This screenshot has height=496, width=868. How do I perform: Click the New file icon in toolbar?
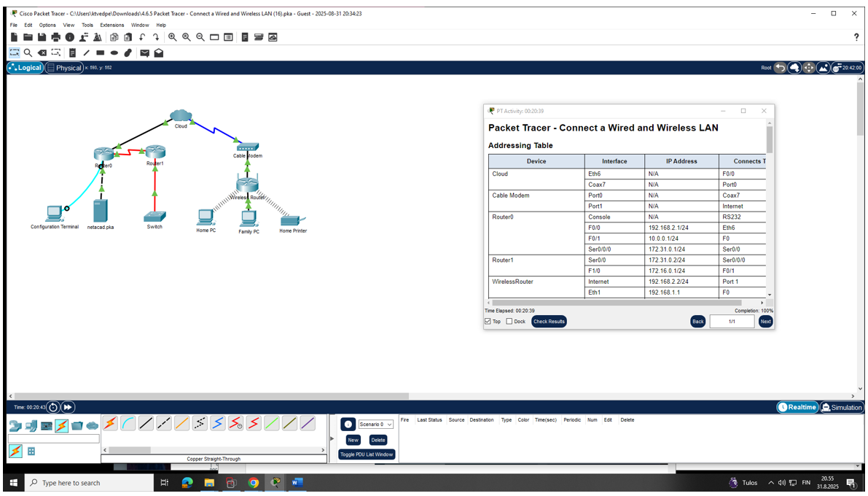[15, 37]
